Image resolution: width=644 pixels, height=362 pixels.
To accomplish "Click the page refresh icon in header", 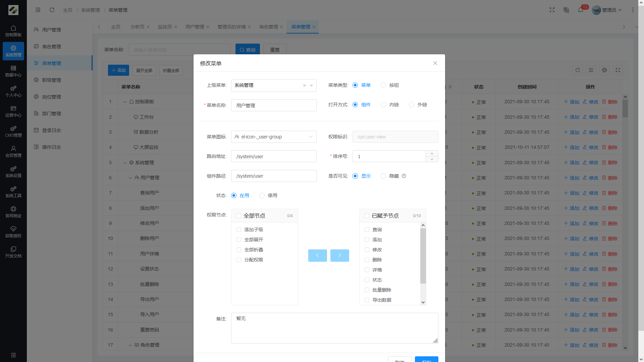I will point(52,10).
